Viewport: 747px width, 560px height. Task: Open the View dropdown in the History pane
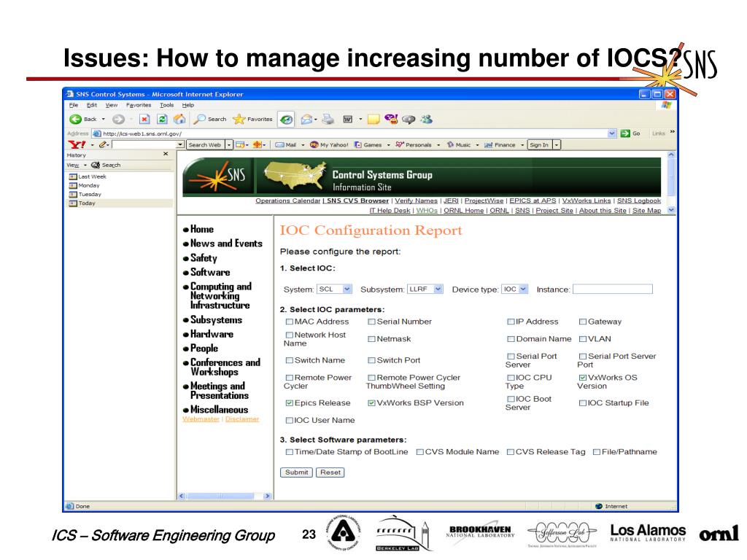(76, 166)
